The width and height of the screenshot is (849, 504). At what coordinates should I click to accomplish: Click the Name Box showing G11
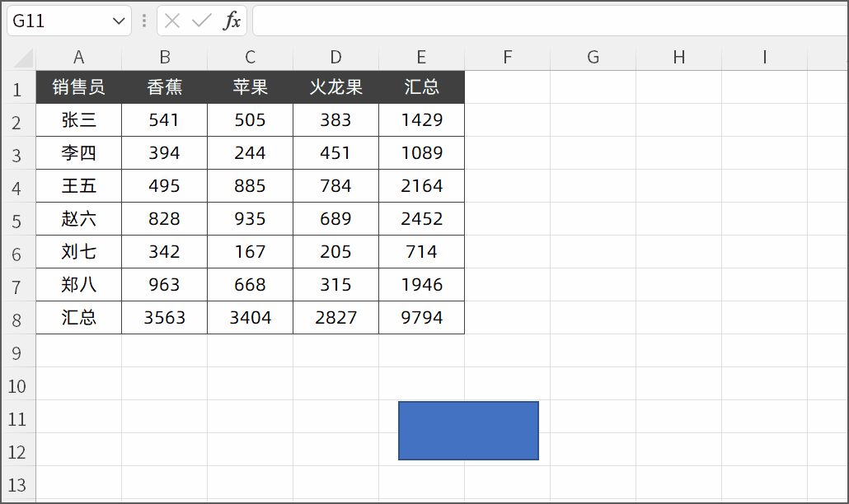coord(58,21)
